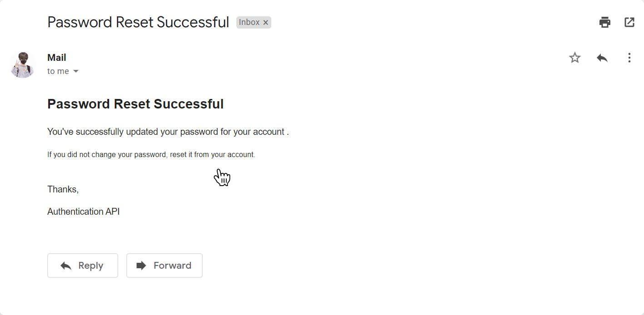Viewport: 644px width, 315px height.
Task: Remove the Inbox label
Action: (x=265, y=22)
